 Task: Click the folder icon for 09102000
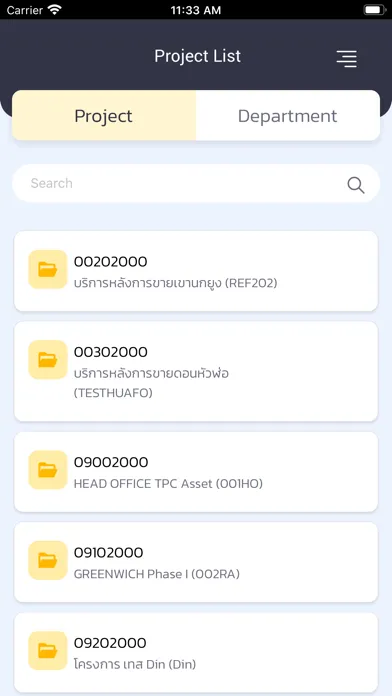(x=48, y=560)
